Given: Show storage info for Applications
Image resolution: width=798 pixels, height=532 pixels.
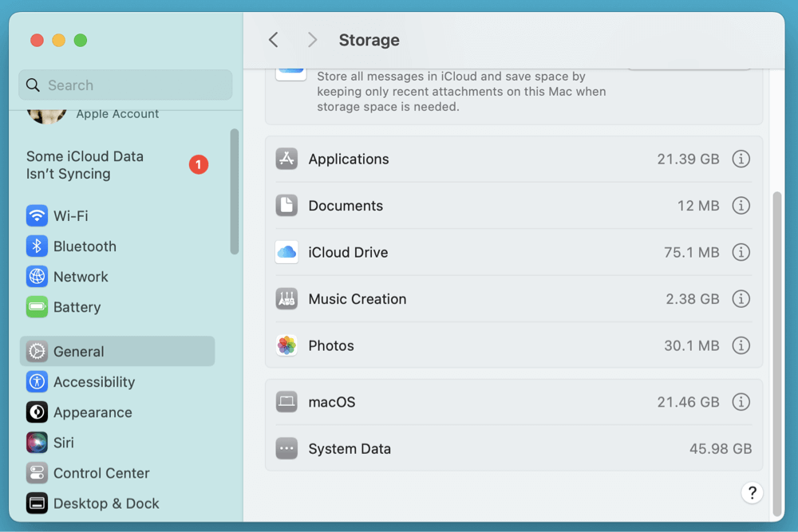Looking at the screenshot, I should click(741, 159).
